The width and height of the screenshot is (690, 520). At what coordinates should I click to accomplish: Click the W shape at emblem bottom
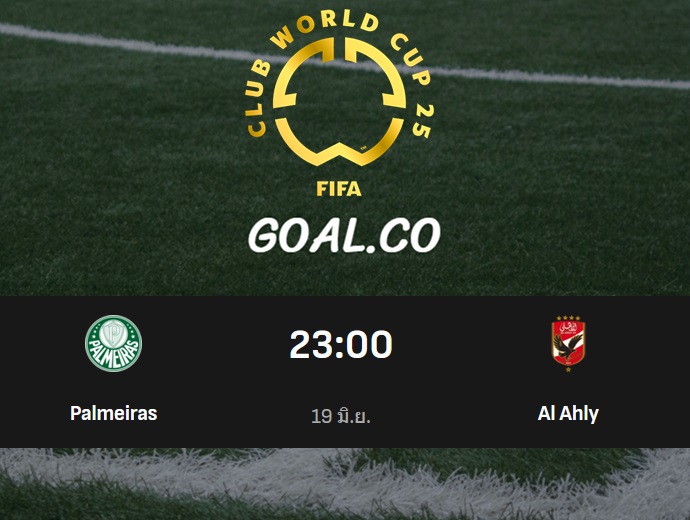tap(339, 142)
